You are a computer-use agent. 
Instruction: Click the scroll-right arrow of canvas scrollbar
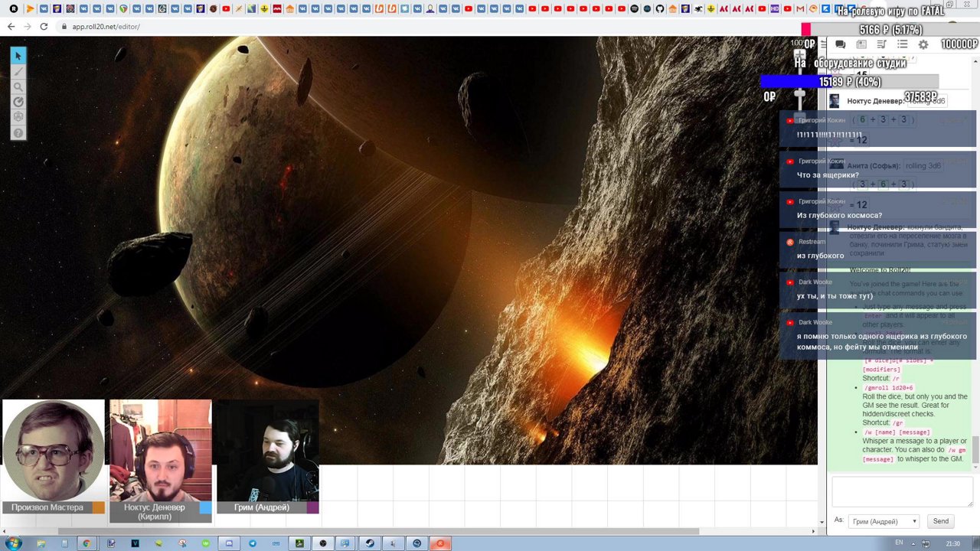pyautogui.click(x=813, y=531)
